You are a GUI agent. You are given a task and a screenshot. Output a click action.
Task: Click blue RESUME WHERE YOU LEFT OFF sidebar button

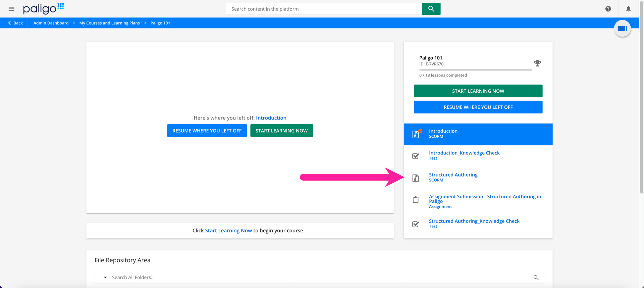pyautogui.click(x=478, y=107)
